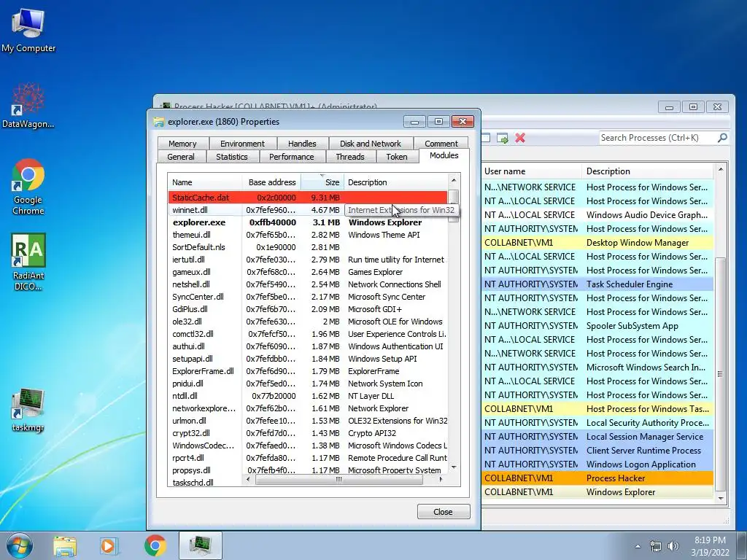Select Desktop Window Manager process row
The height and width of the screenshot is (560, 747).
[x=597, y=242]
